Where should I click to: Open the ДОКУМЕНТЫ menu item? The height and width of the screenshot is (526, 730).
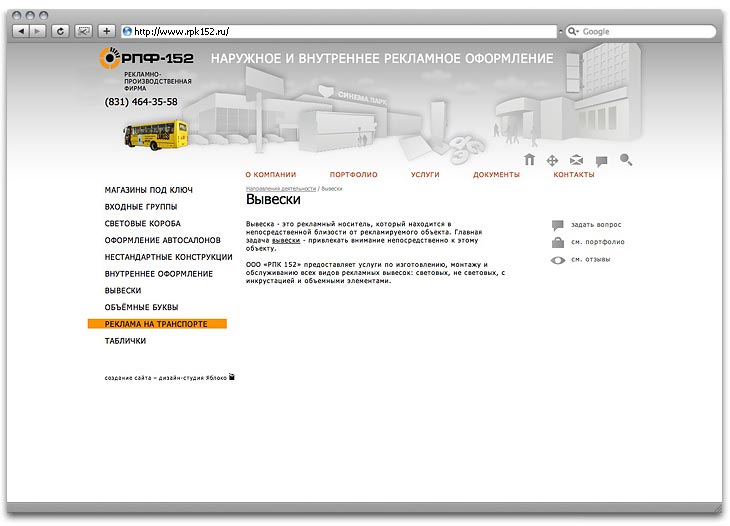click(x=496, y=175)
